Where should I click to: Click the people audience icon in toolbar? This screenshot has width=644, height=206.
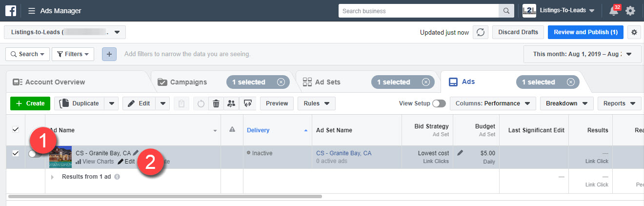tap(231, 103)
